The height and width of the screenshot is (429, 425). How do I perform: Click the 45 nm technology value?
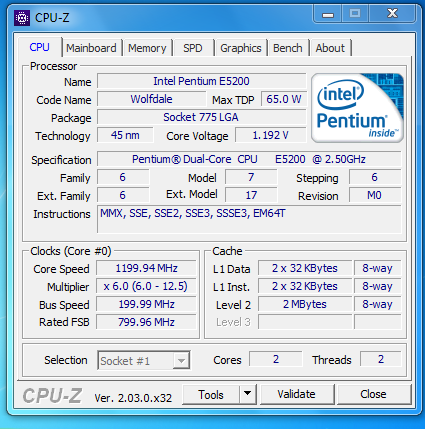[x=125, y=135]
